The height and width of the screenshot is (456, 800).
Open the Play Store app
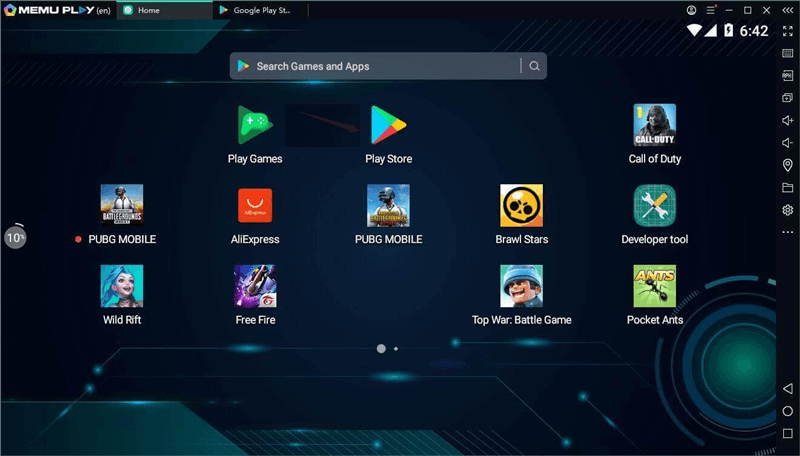pos(388,126)
